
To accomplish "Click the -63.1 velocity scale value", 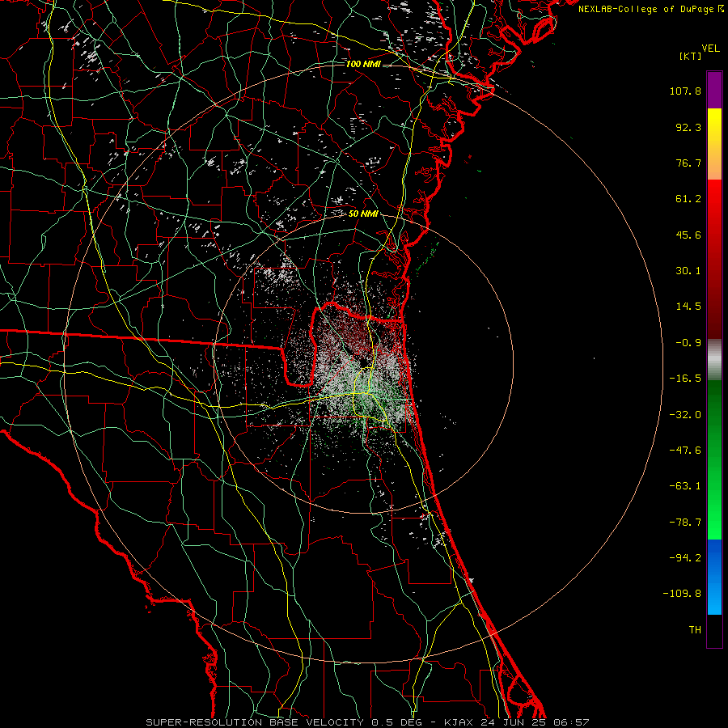I will [x=685, y=486].
